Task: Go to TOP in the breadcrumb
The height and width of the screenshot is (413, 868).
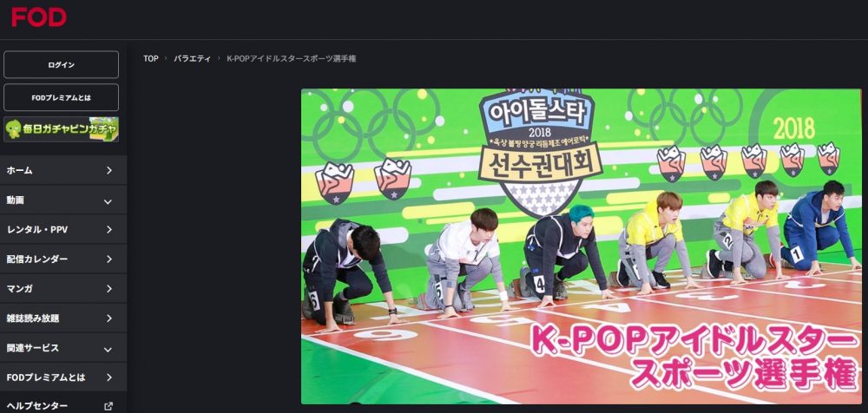Action: 150,59
